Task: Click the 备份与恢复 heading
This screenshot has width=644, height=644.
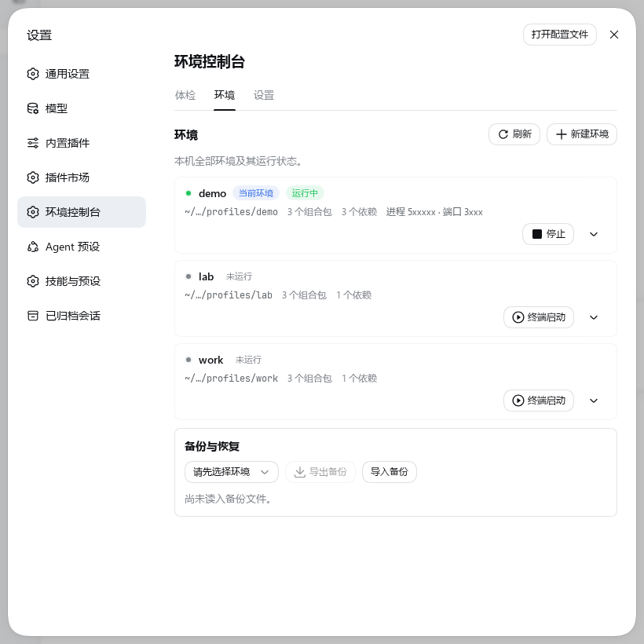Action: [212, 446]
